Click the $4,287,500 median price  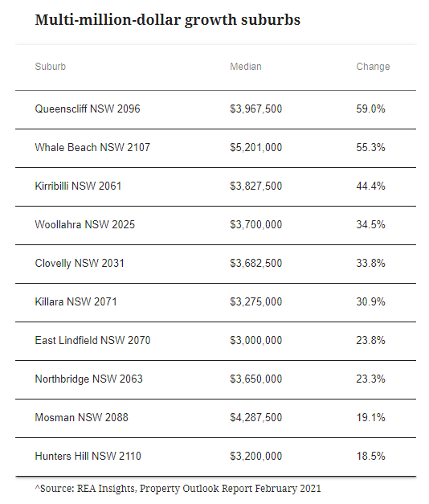point(255,417)
